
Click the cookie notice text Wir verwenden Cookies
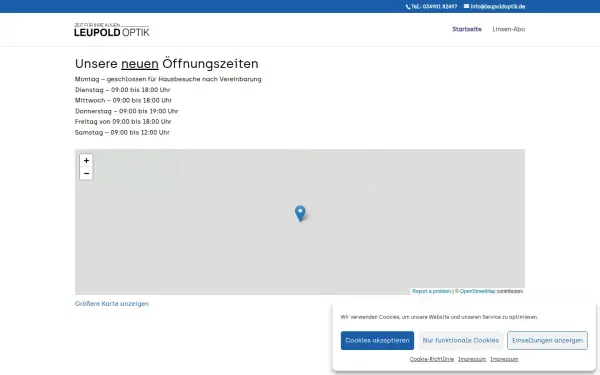click(439, 317)
